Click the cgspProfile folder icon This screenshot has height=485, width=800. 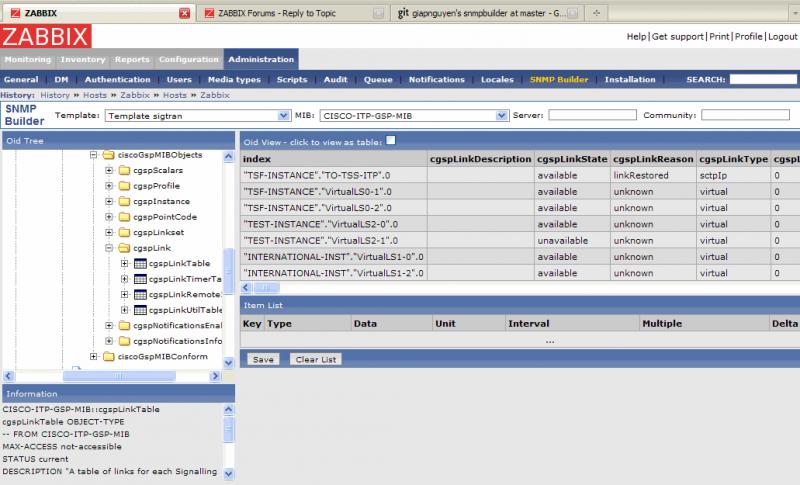124,186
